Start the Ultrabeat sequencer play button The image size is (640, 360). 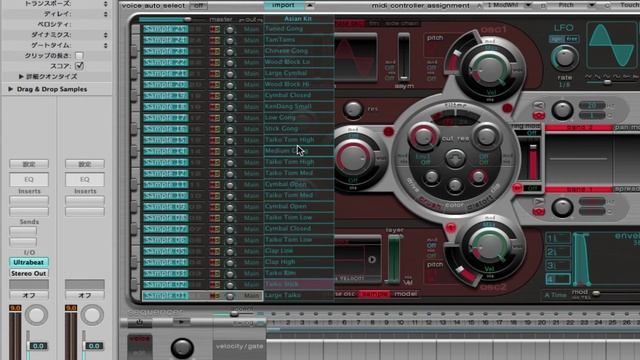tap(181, 322)
